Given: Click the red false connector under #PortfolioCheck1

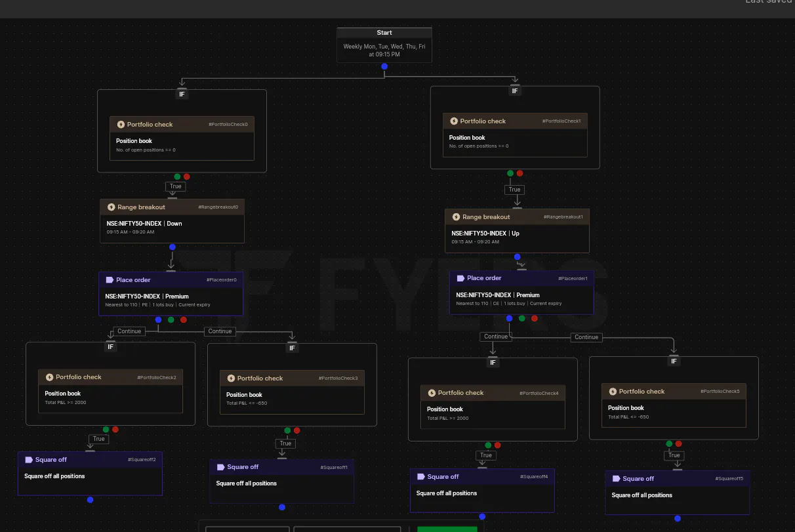Looking at the screenshot, I should pyautogui.click(x=520, y=173).
